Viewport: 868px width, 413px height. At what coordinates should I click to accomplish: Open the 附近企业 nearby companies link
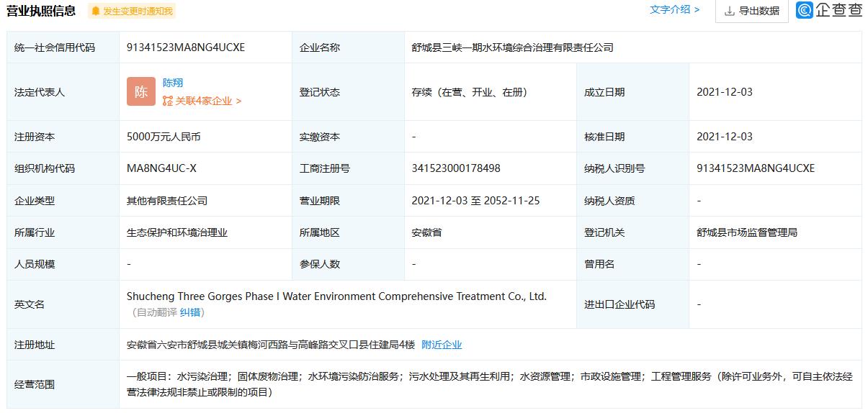click(442, 345)
